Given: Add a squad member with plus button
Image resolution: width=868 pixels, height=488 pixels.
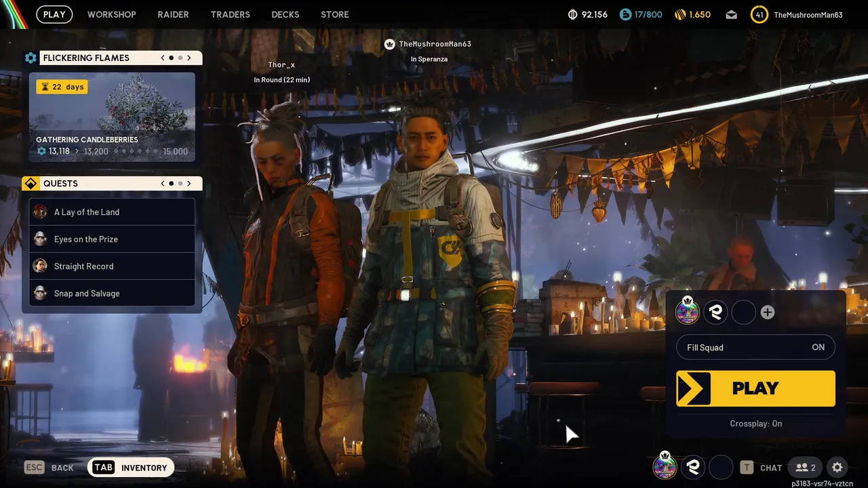Looking at the screenshot, I should click(x=768, y=312).
